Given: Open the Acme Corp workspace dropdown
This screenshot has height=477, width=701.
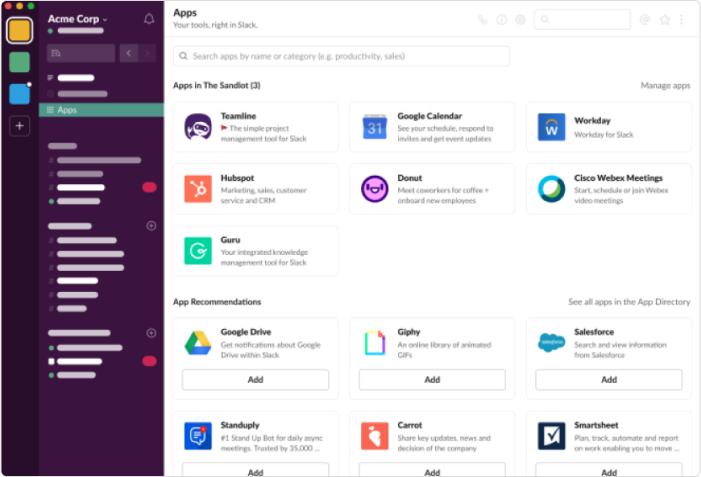Looking at the screenshot, I should click(77, 19).
